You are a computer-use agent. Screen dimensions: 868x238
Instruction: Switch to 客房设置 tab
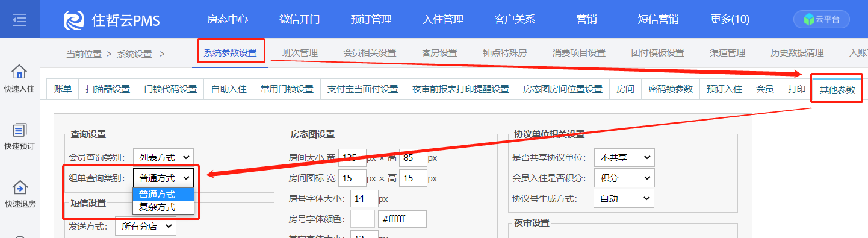point(439,53)
